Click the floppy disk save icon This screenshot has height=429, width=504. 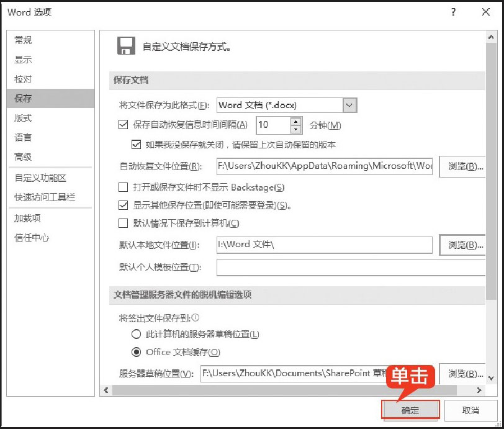[x=126, y=47]
